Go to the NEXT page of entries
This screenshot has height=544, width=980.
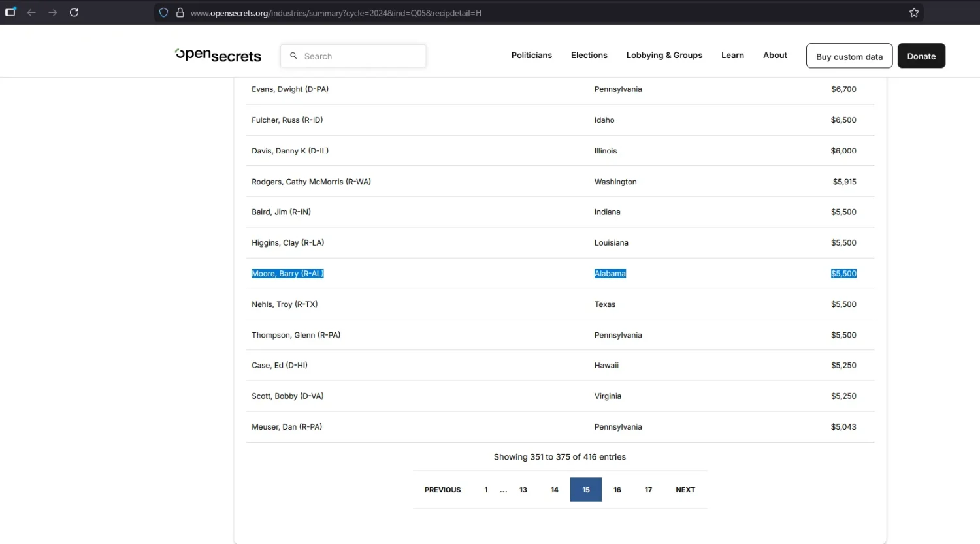coord(685,490)
